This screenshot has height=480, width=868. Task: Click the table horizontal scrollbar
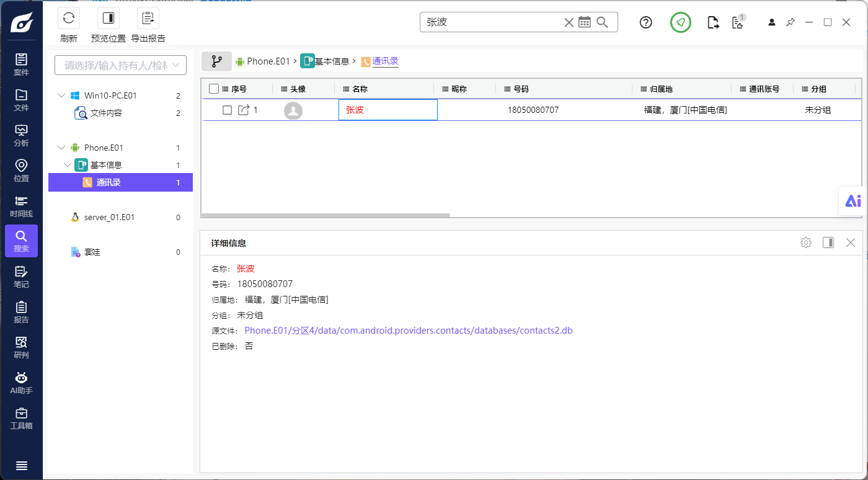click(326, 215)
